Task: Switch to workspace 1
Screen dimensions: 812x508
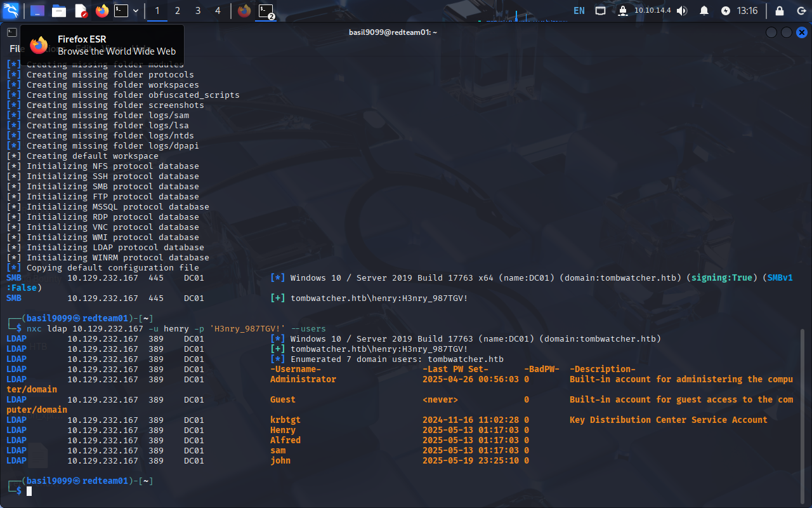Action: [157, 10]
